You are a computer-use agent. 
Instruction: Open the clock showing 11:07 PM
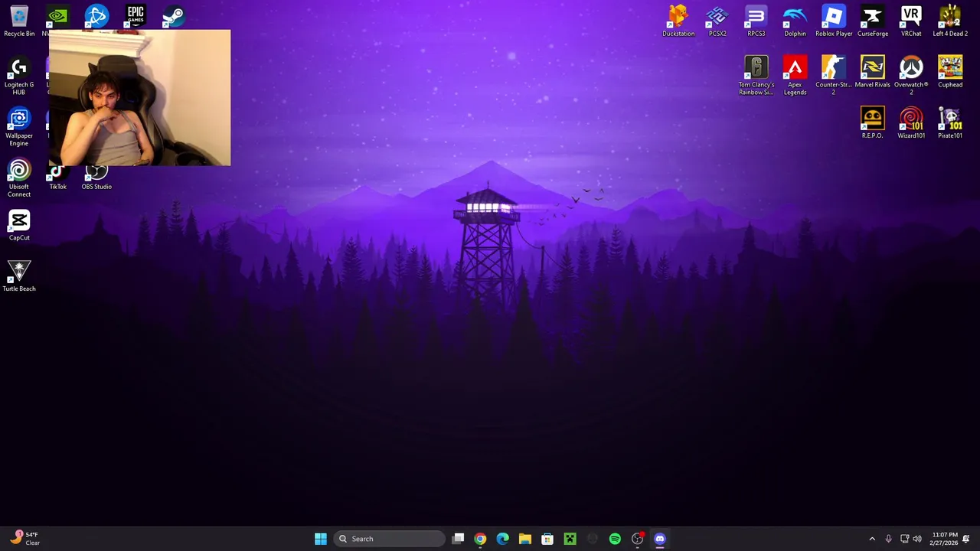tap(943, 539)
